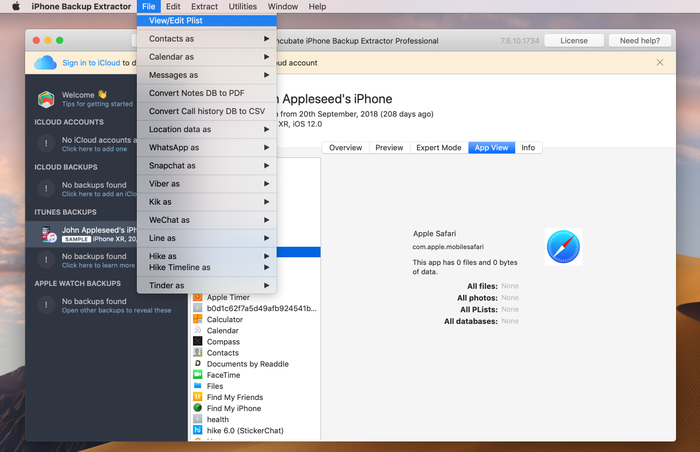Click the Need help? button
Image resolution: width=700 pixels, height=452 pixels.
point(640,41)
